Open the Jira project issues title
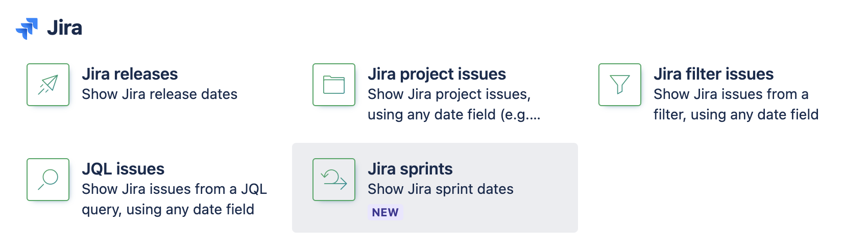Viewport: 868px width, 250px height. coord(437,74)
